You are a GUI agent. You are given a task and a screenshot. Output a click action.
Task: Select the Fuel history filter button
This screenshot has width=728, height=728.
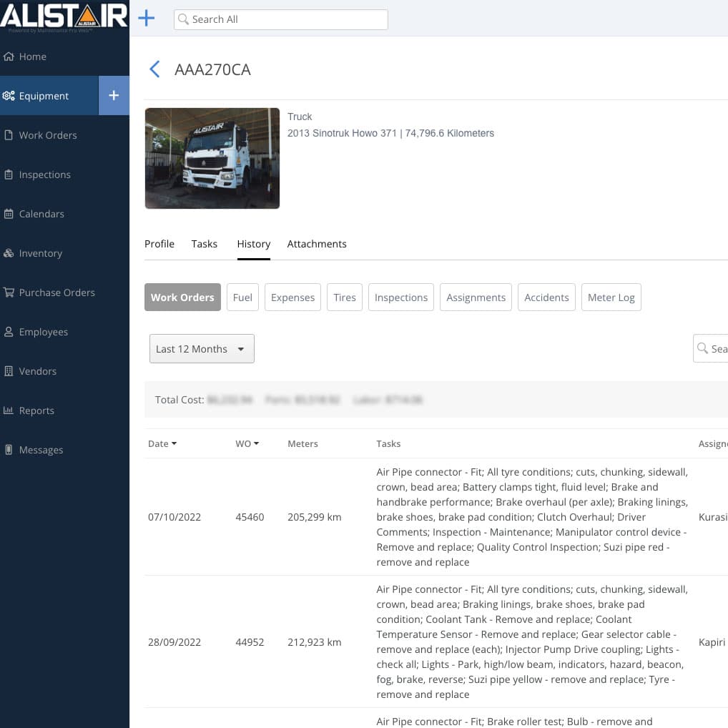pos(242,297)
